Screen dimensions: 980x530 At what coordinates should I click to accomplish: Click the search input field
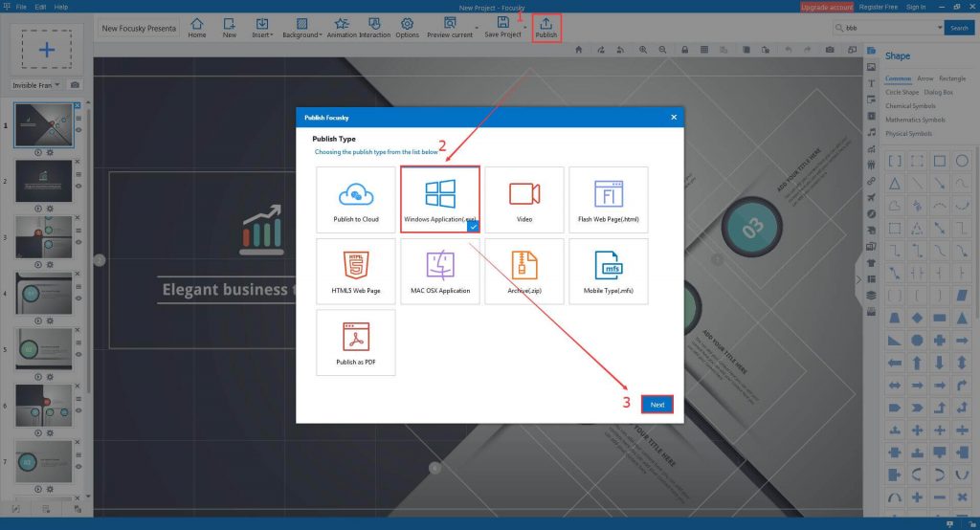click(887, 29)
